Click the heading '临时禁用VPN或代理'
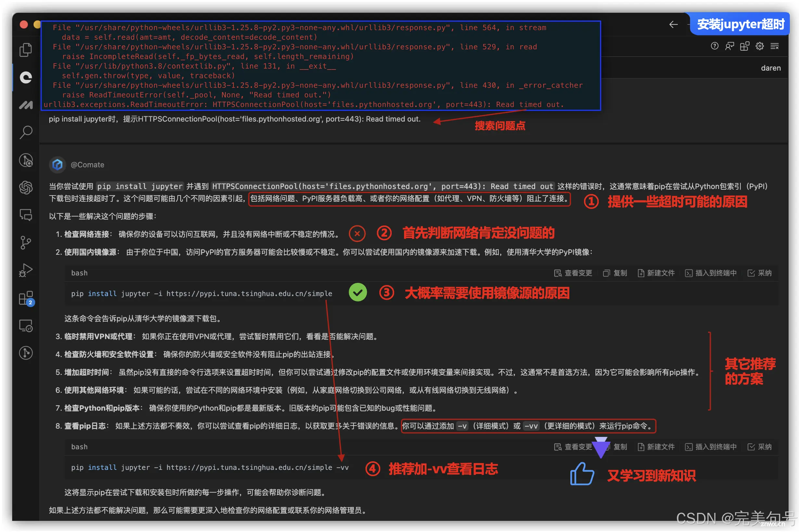Viewport: 799px width, 532px height. point(98,336)
